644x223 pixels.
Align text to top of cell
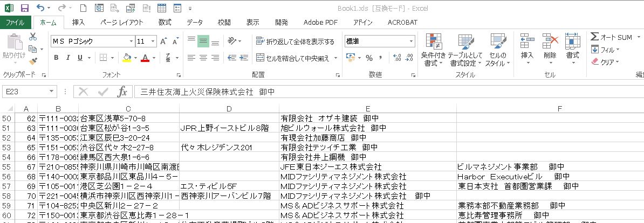191,40
